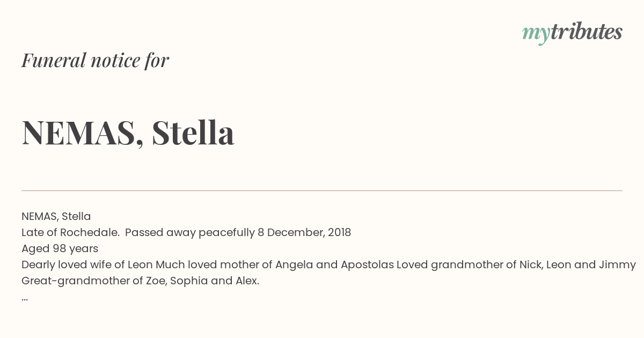Click the word 'NEMAS' in the title
Viewport: 644px width, 338px height.
(78, 133)
